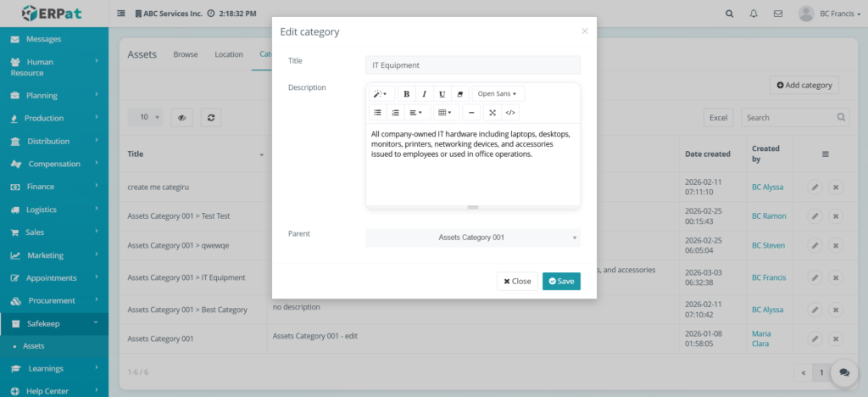Remove font style with eraser icon
This screenshot has height=397, width=868.
(459, 94)
